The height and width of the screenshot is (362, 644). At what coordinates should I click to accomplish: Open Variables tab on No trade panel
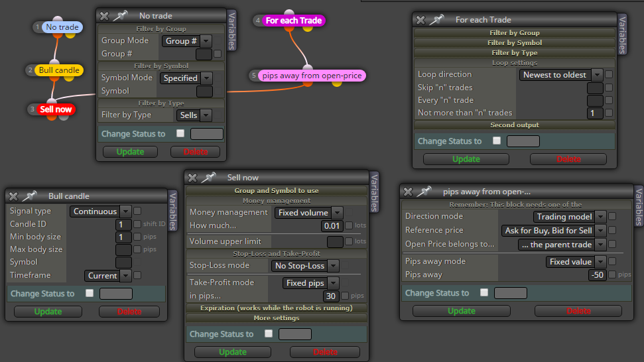(232, 30)
